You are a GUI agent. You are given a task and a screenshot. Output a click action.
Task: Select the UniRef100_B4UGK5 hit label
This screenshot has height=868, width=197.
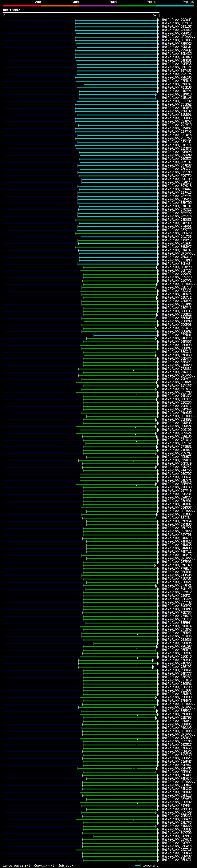pos(177,294)
